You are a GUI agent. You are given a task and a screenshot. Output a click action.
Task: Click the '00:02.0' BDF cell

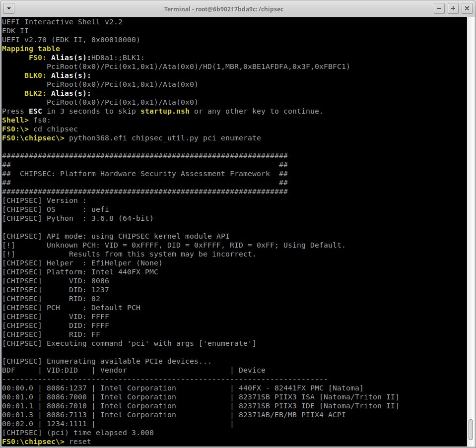click(x=17, y=424)
